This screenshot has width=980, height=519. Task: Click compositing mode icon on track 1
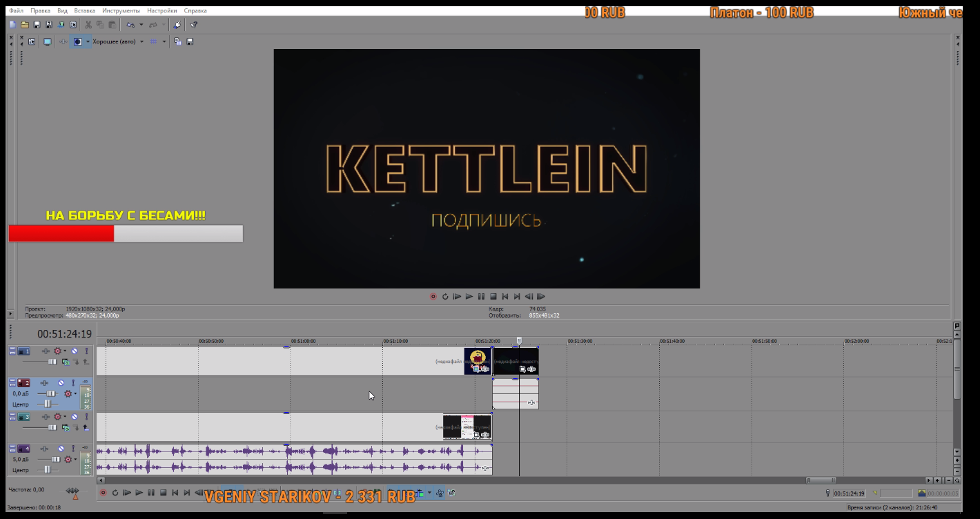tap(66, 362)
